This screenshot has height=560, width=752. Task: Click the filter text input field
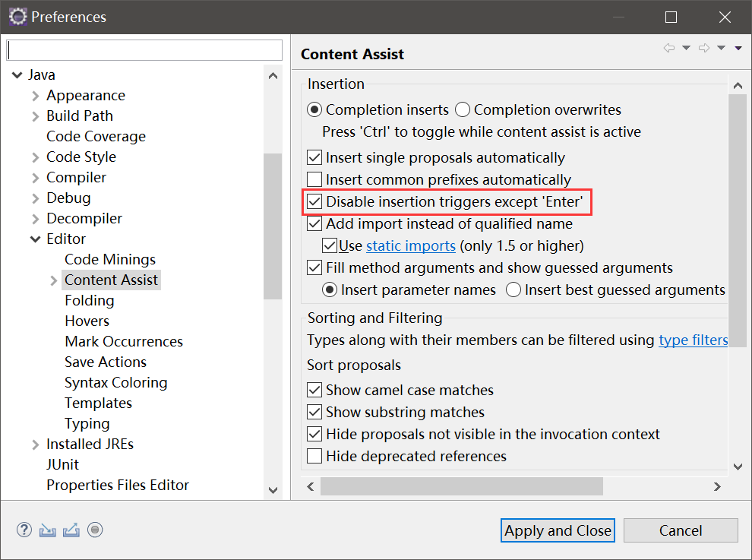tap(144, 50)
